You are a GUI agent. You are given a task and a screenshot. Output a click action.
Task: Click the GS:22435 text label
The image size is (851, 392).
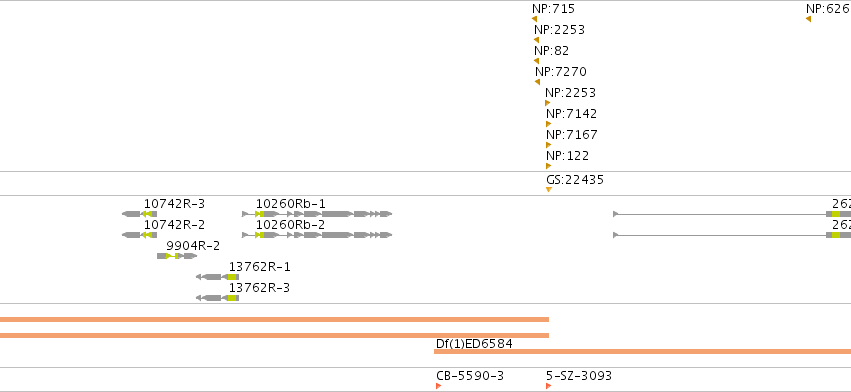pos(575,180)
